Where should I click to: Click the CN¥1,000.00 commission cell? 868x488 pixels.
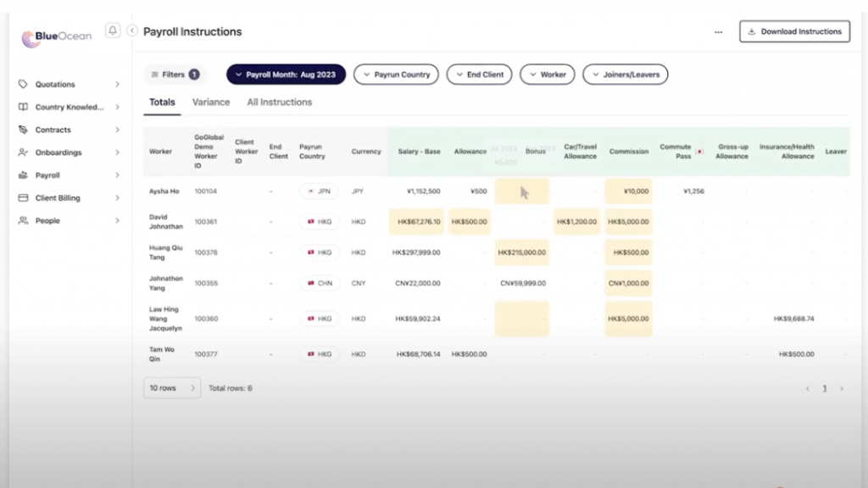pyautogui.click(x=628, y=283)
